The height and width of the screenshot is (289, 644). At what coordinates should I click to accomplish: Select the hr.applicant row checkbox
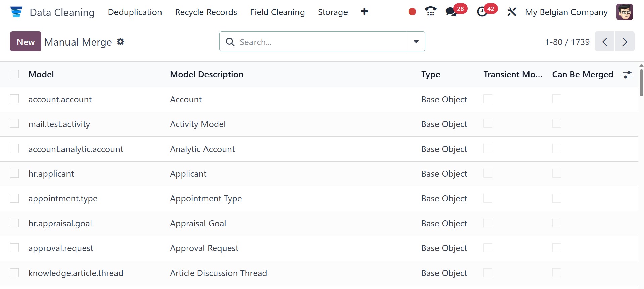(14, 173)
